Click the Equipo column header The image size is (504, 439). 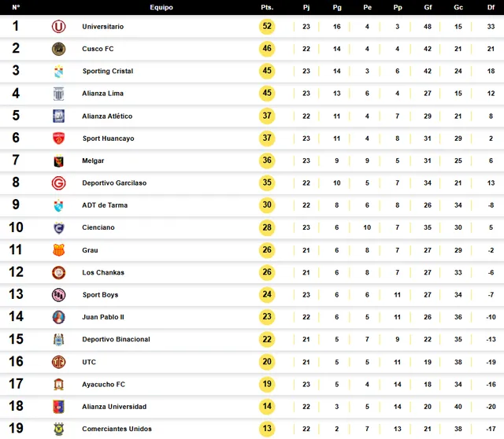[x=161, y=7]
